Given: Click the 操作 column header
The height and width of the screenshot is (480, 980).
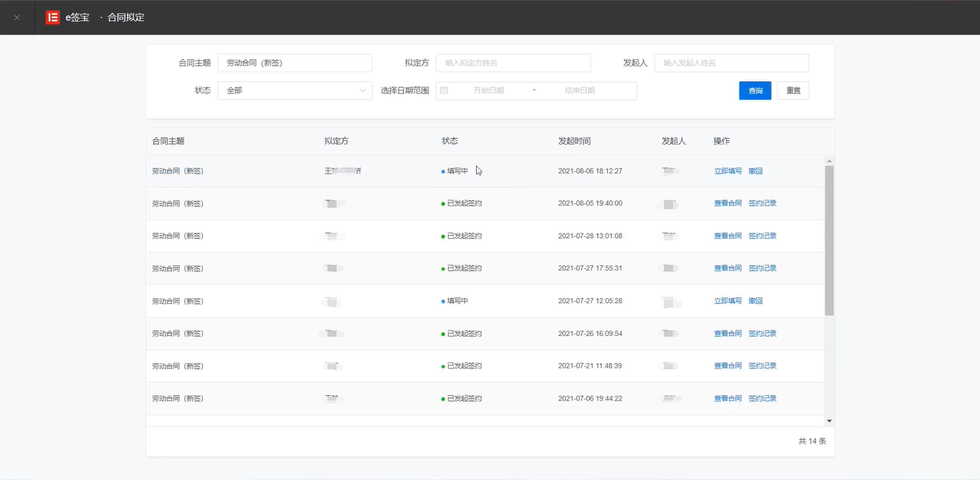Looking at the screenshot, I should click(x=722, y=141).
